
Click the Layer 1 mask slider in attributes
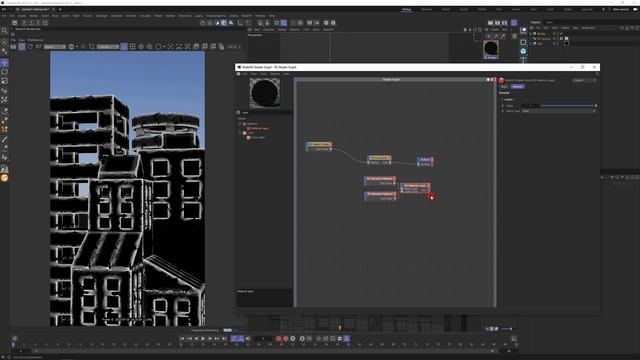pyautogui.click(x=569, y=106)
